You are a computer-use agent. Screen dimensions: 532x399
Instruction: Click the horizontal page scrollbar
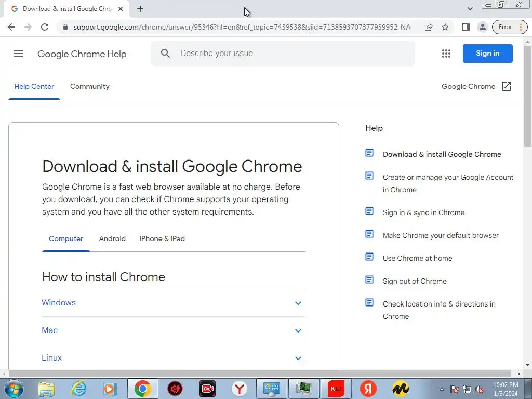[260, 374]
